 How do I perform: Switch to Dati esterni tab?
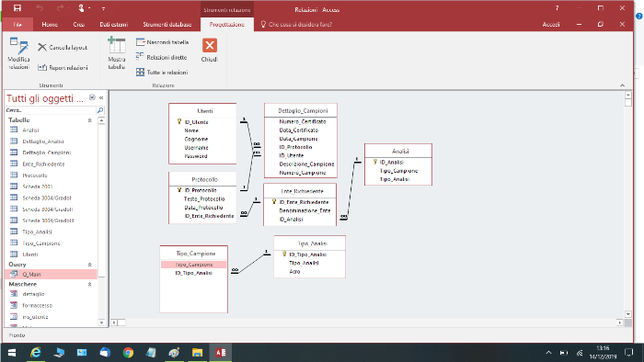point(114,25)
